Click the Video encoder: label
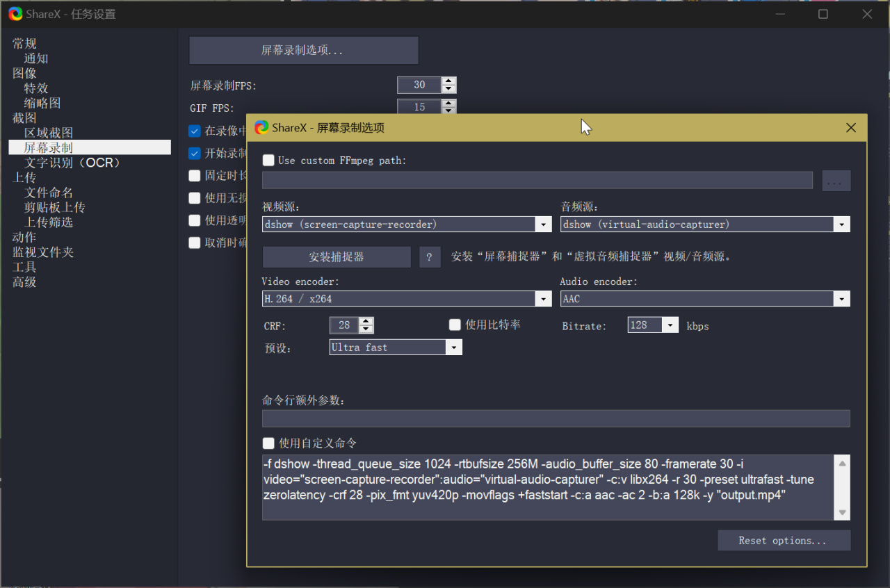 pyautogui.click(x=300, y=281)
